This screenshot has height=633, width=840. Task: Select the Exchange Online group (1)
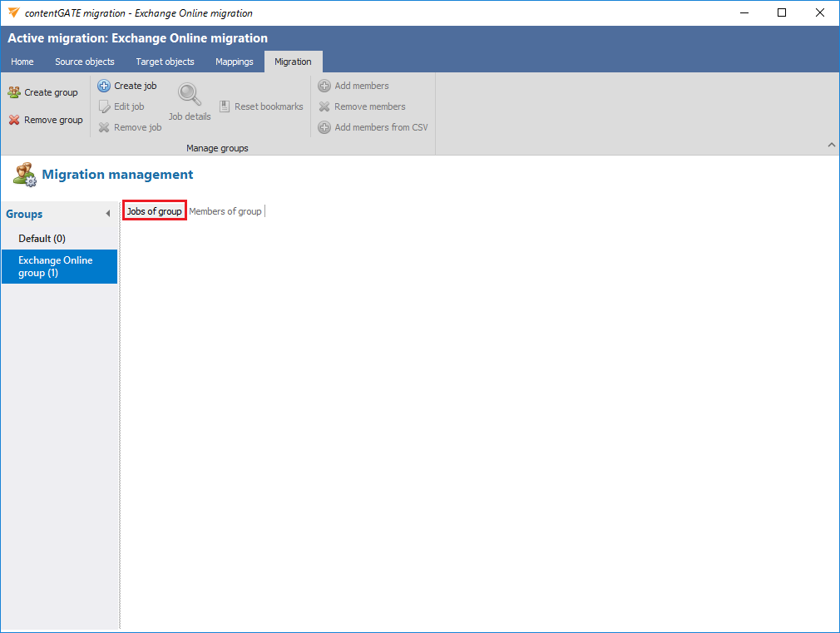56,266
